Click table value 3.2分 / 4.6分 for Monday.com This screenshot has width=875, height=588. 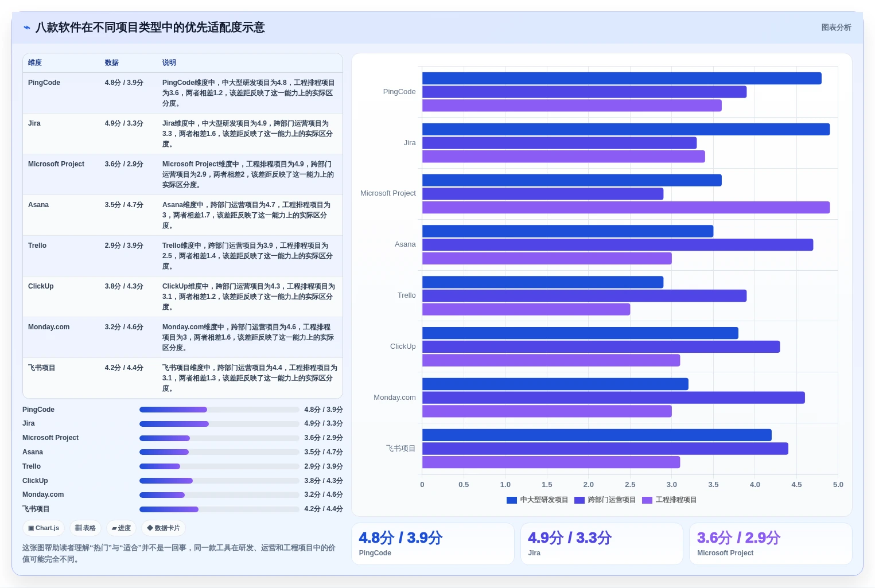click(x=124, y=327)
